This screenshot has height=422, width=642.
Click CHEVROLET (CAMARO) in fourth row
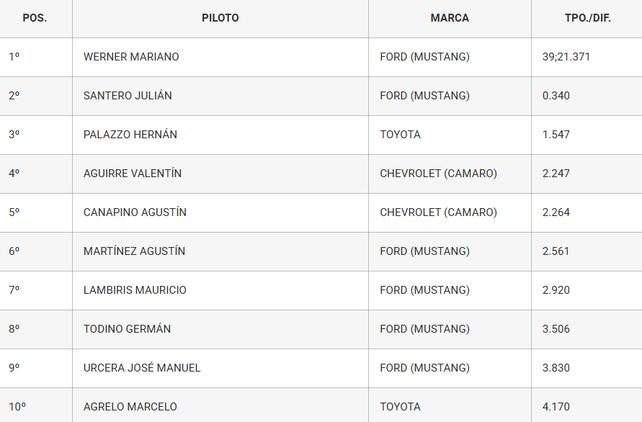click(x=438, y=173)
